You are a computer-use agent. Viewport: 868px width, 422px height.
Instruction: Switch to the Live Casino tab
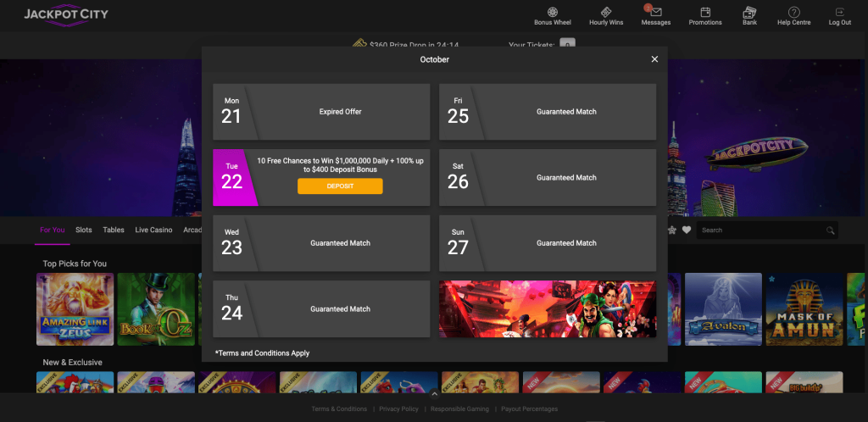coord(153,230)
